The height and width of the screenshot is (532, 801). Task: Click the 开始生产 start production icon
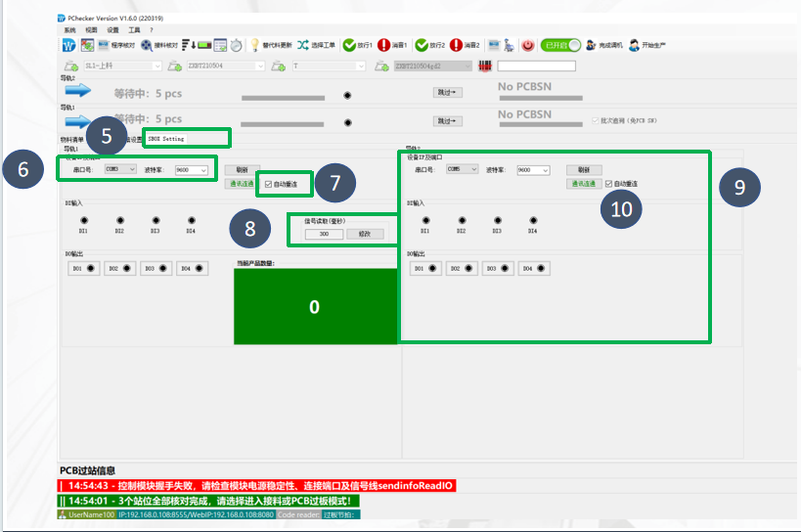[x=634, y=45]
